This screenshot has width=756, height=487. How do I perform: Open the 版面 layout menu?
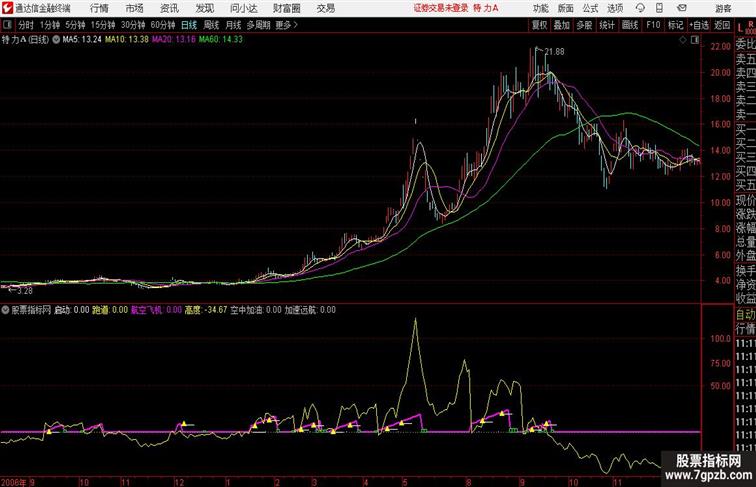566,8
